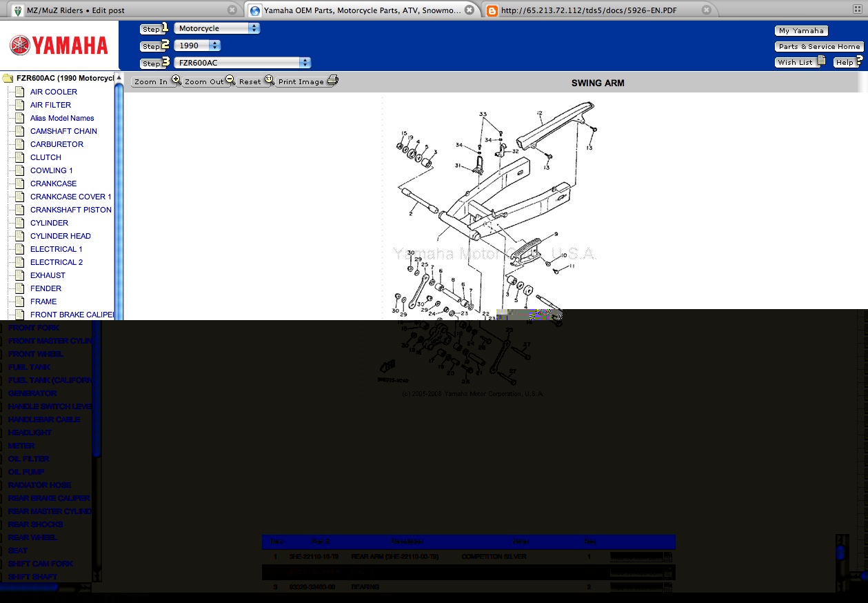Open the FENDER assembly link

[46, 288]
